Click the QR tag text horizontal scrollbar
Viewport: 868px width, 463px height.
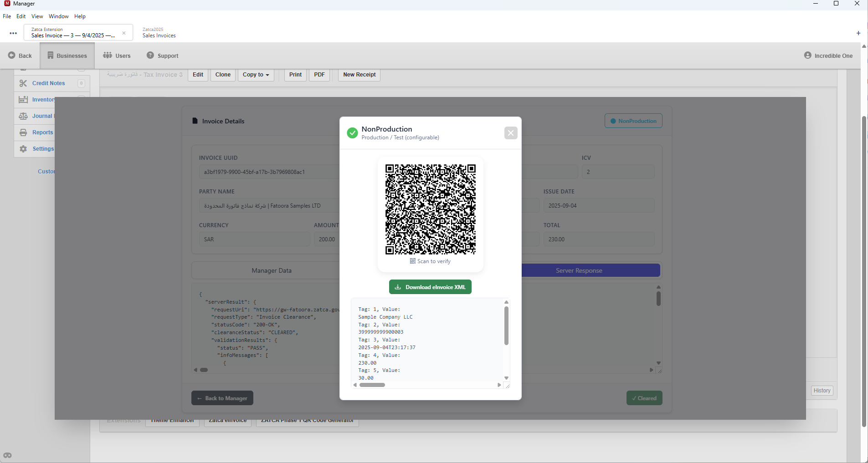tap(372, 385)
